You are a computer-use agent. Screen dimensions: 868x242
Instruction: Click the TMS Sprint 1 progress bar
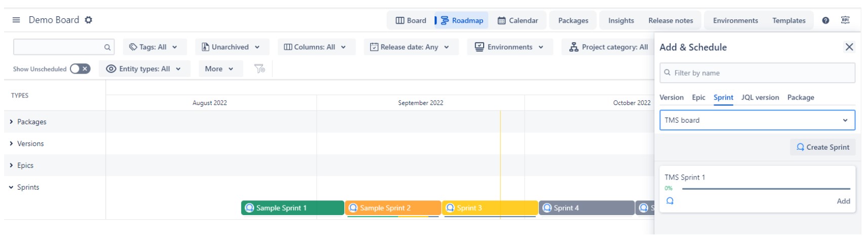[x=766, y=189]
